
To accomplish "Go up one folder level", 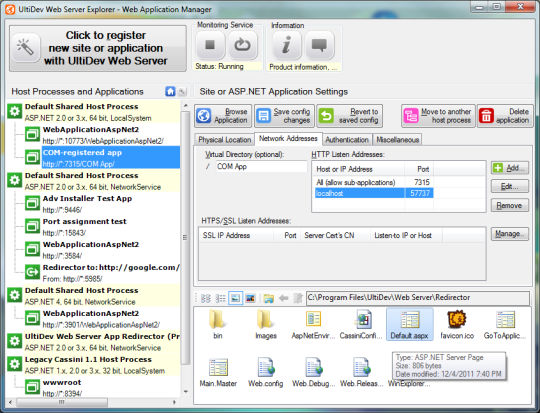I will pos(298,298).
